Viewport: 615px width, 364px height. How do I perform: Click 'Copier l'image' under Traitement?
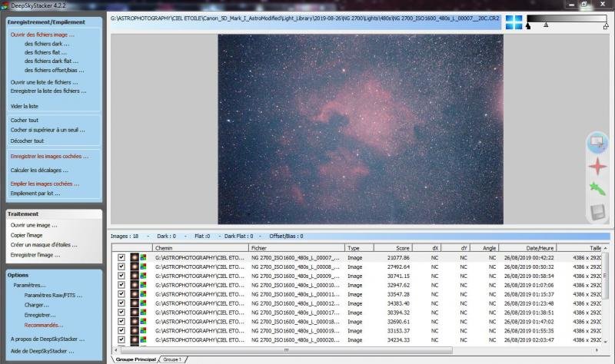(x=26, y=235)
